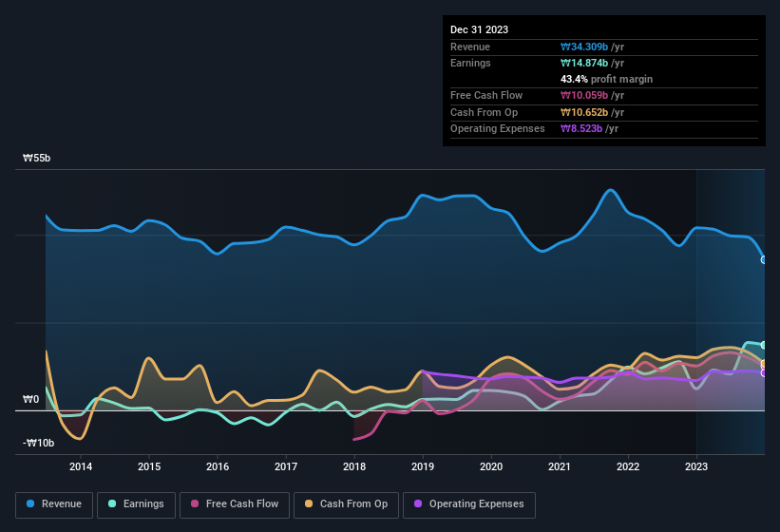Click the 2023 x-axis label

click(696, 466)
